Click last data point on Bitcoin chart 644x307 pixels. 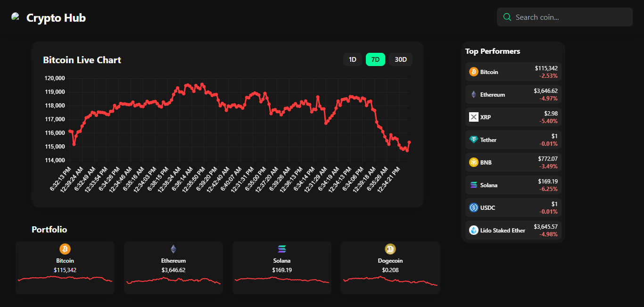click(x=409, y=142)
